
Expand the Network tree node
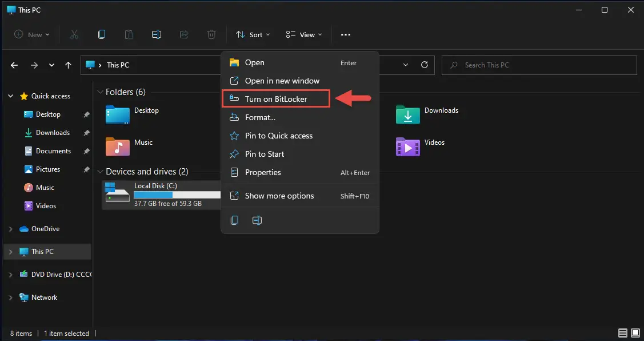pos(11,298)
